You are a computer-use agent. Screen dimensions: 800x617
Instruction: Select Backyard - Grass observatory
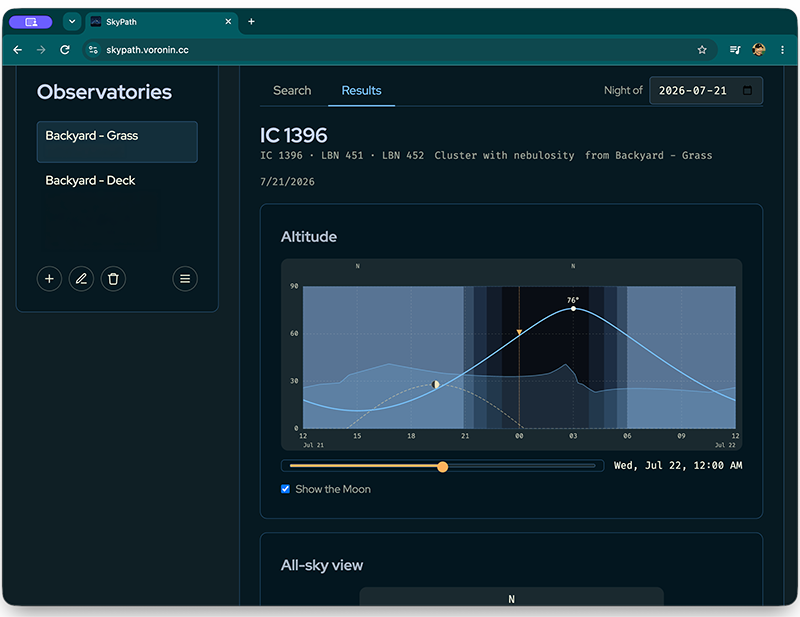(117, 142)
